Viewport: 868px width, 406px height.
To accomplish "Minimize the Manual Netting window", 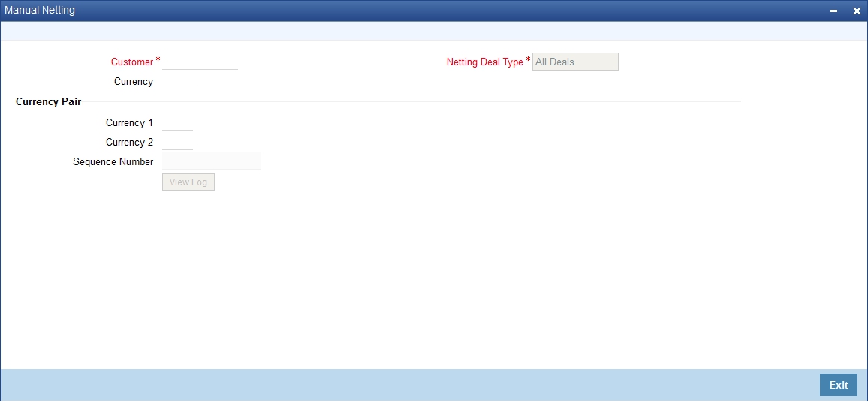I will click(x=833, y=11).
